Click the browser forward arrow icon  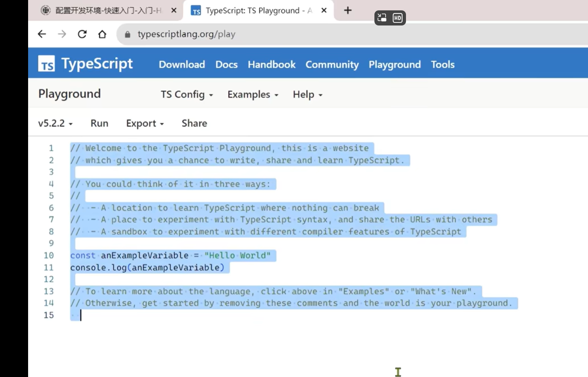coord(62,34)
